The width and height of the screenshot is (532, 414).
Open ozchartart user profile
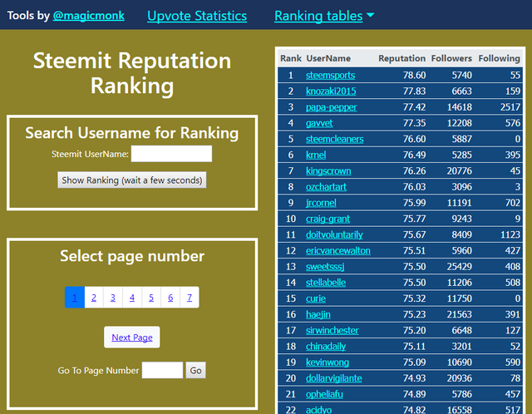[326, 187]
